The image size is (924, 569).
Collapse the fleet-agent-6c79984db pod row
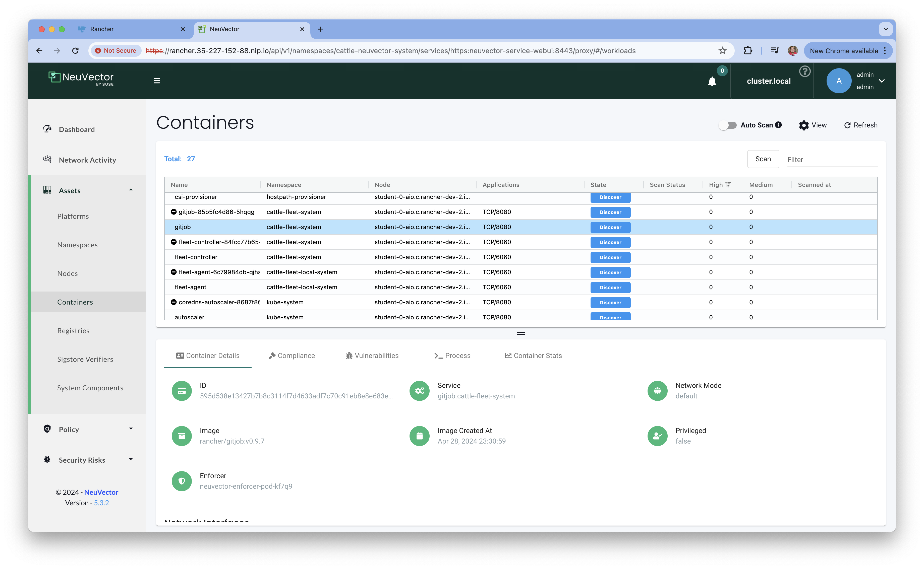[174, 272]
